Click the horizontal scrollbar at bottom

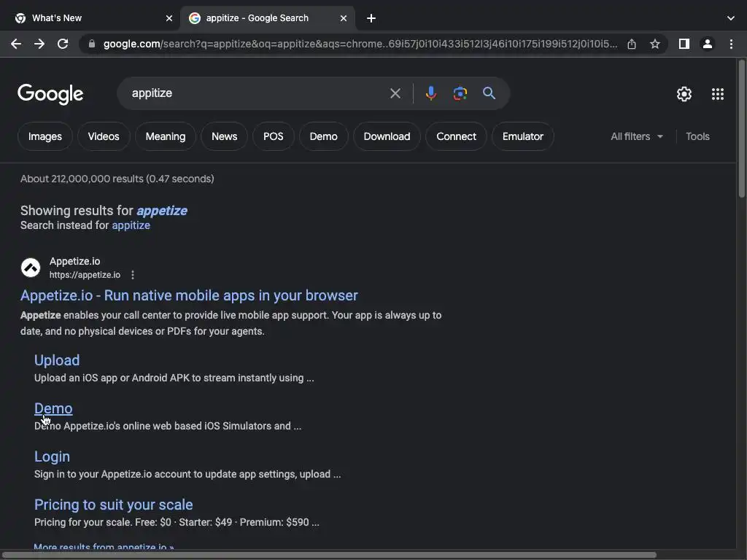[x=329, y=555]
